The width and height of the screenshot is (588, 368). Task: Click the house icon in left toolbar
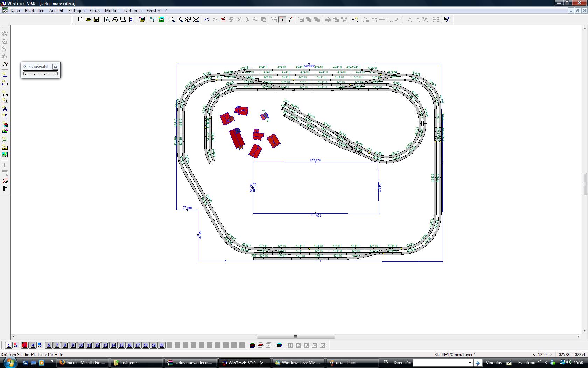point(5,124)
